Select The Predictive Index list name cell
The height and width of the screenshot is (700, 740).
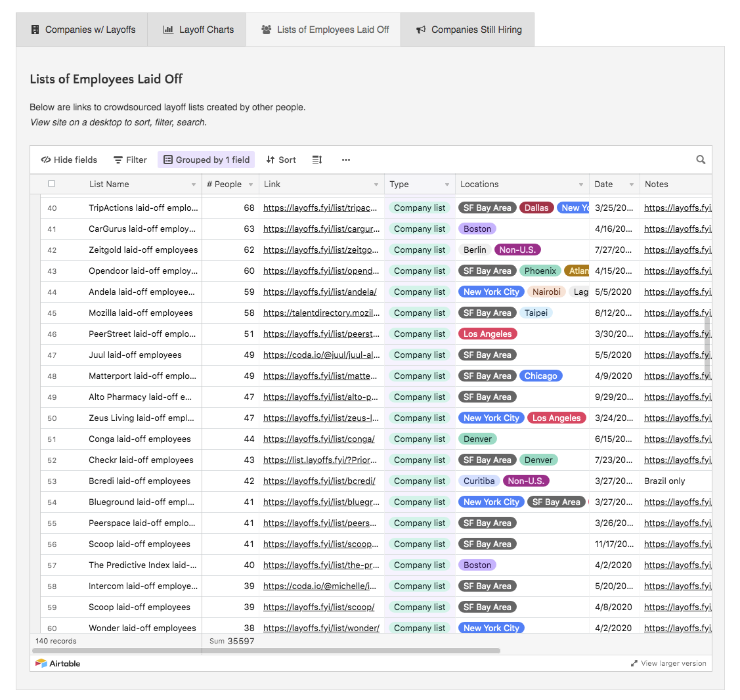pos(142,565)
